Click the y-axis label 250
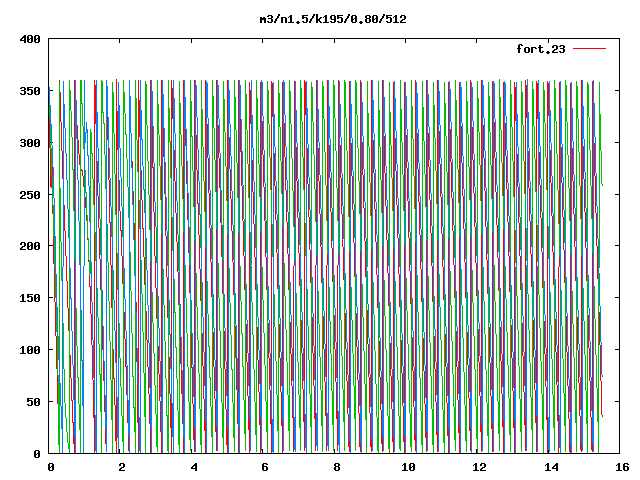640x480 pixels. 30,195
